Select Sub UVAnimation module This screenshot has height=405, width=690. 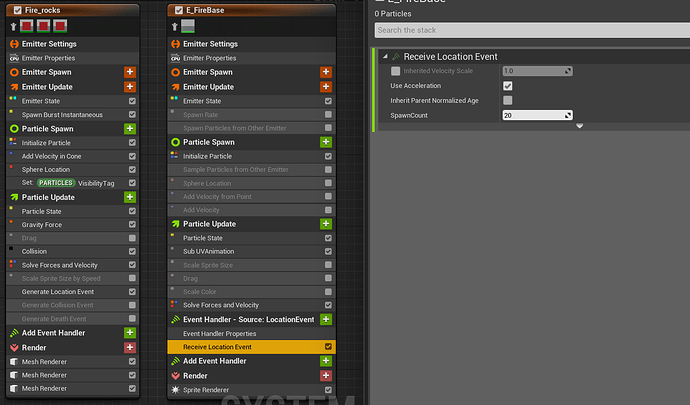point(251,251)
